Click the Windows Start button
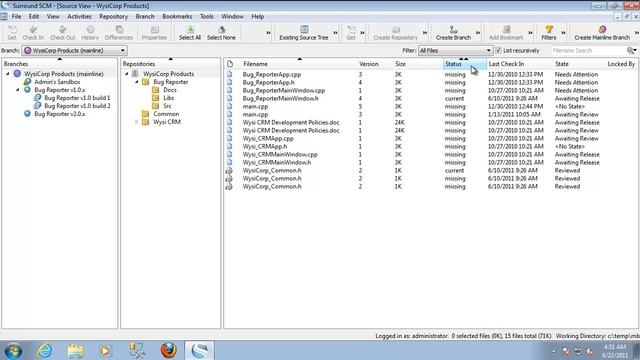The height and width of the screenshot is (360, 640). [x=13, y=351]
